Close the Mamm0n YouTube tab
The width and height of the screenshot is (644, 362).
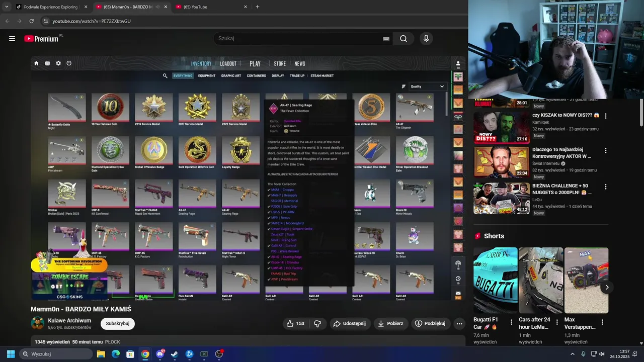(x=166, y=7)
